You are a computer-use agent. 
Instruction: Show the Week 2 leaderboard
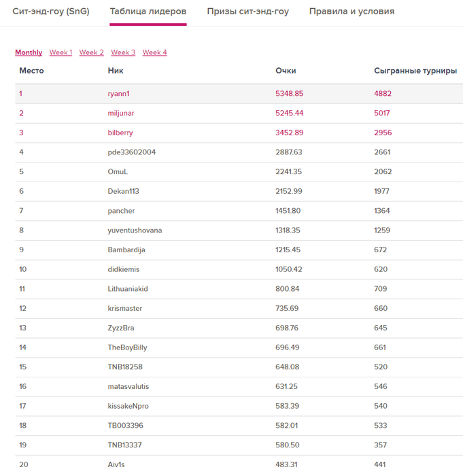click(x=91, y=52)
